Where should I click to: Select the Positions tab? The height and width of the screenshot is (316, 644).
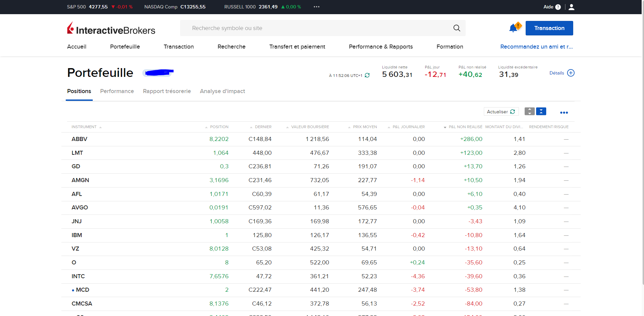click(79, 91)
